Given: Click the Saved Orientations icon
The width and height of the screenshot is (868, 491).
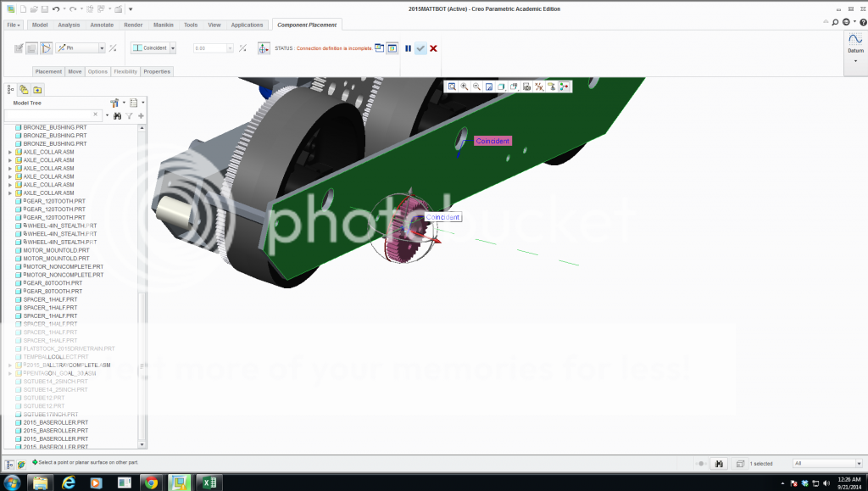Looking at the screenshot, I should click(514, 86).
